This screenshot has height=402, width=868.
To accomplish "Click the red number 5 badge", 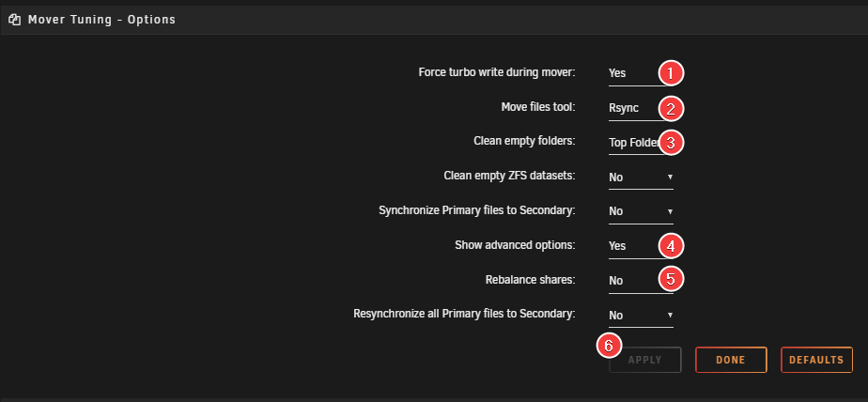I will click(x=670, y=279).
